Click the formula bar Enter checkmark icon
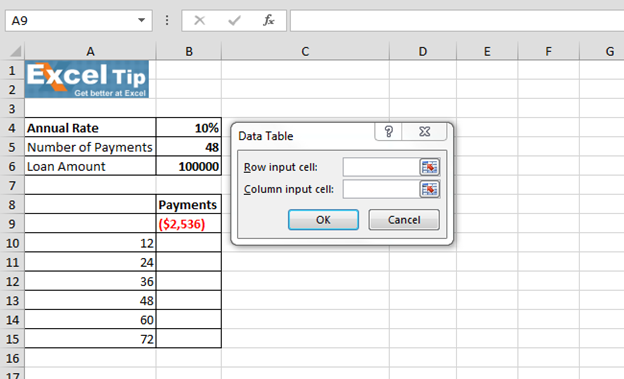This screenshot has height=379, width=624. click(234, 20)
